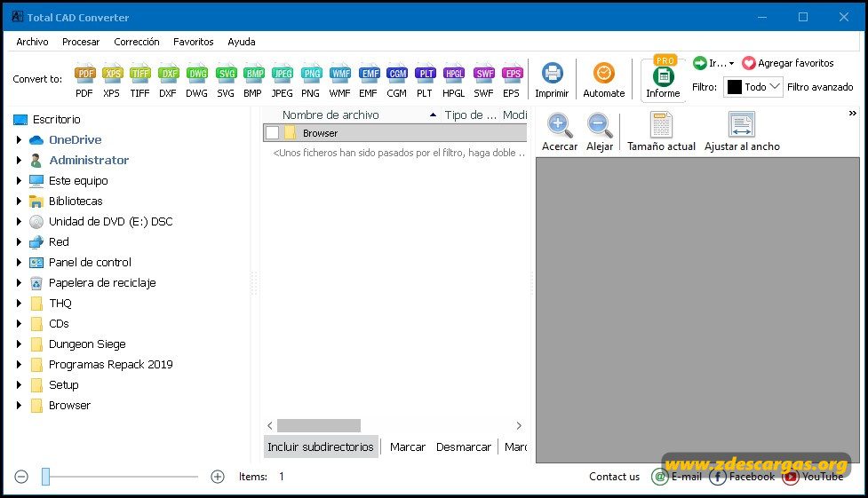The image size is (868, 498).
Task: Click the file list horizontal scrollbar thumb
Action: click(x=319, y=425)
